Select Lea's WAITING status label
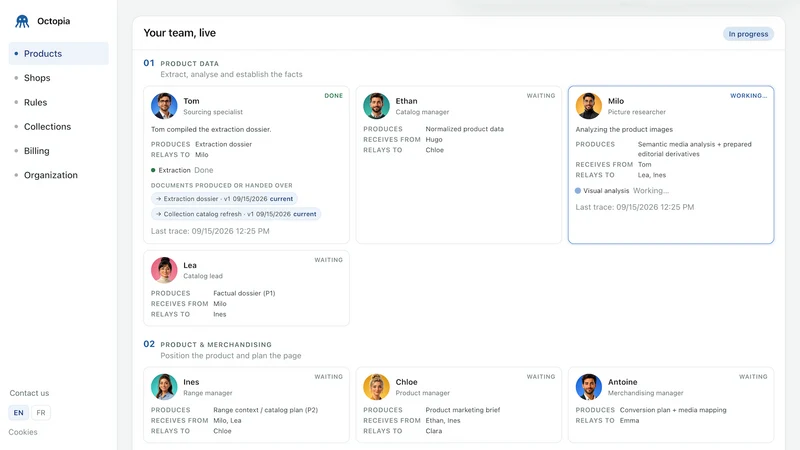 (329, 260)
